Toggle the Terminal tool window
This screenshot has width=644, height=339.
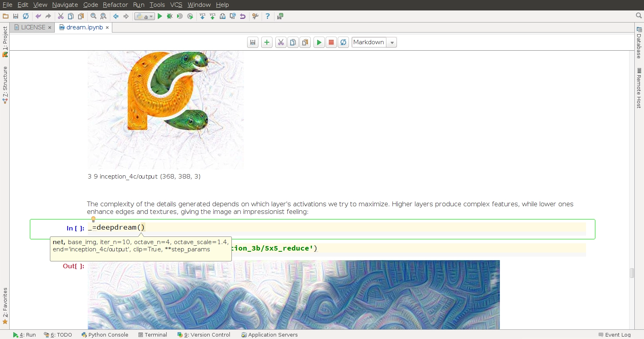click(x=153, y=335)
